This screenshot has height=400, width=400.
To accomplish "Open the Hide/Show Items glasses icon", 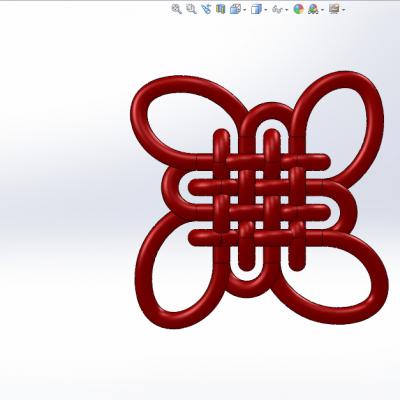I will click(277, 9).
